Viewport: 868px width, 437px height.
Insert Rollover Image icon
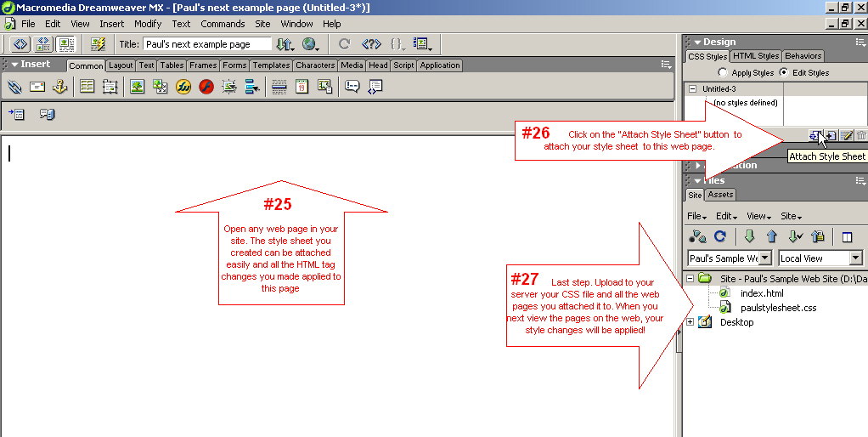[x=229, y=87]
